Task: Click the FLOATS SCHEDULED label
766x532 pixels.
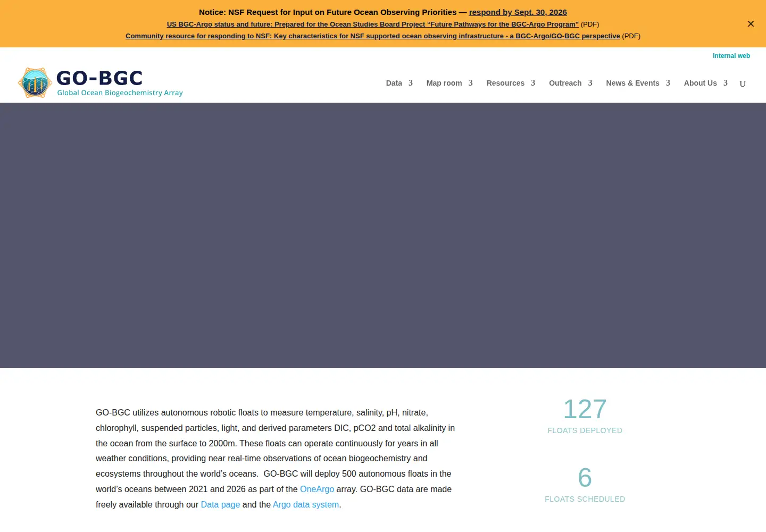Action: 585,499
